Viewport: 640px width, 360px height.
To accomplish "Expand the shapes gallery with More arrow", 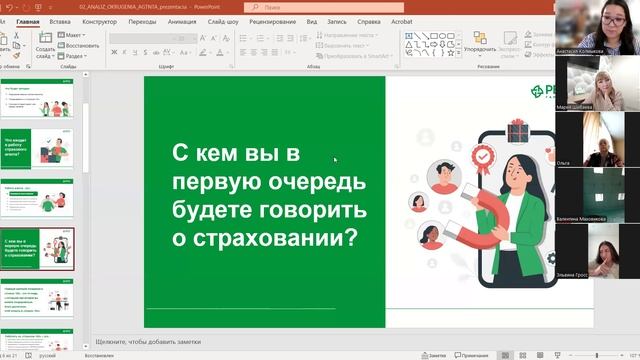I will pyautogui.click(x=458, y=53).
